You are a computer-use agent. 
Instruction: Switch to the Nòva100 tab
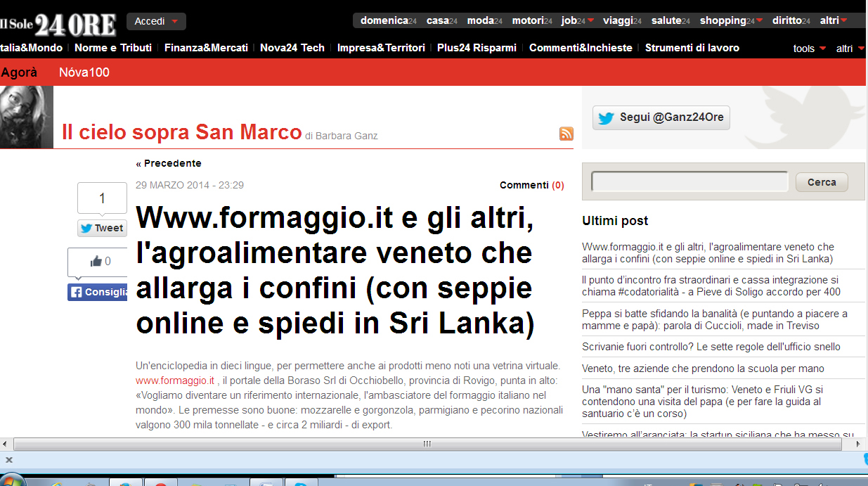(84, 72)
